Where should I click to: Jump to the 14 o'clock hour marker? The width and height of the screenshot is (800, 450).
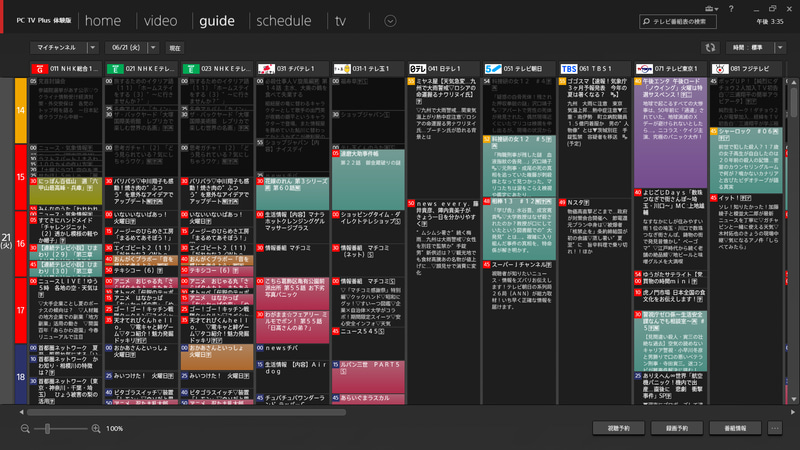point(20,110)
